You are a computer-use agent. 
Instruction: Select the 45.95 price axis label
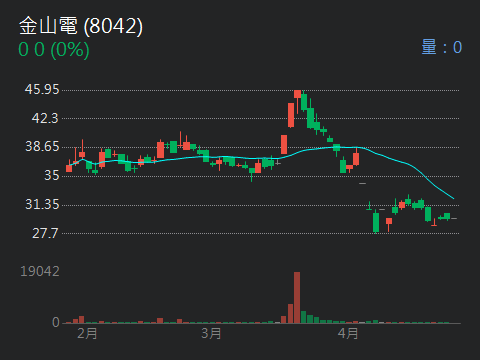click(42, 89)
